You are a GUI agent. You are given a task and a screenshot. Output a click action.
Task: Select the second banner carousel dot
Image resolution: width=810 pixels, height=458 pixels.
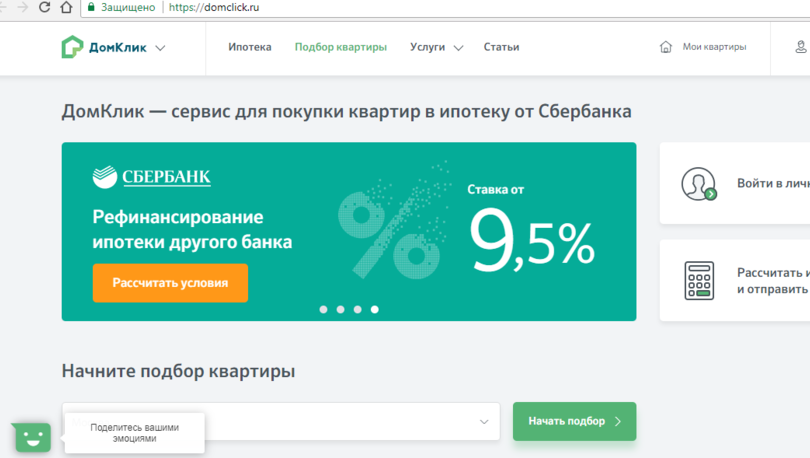341,310
